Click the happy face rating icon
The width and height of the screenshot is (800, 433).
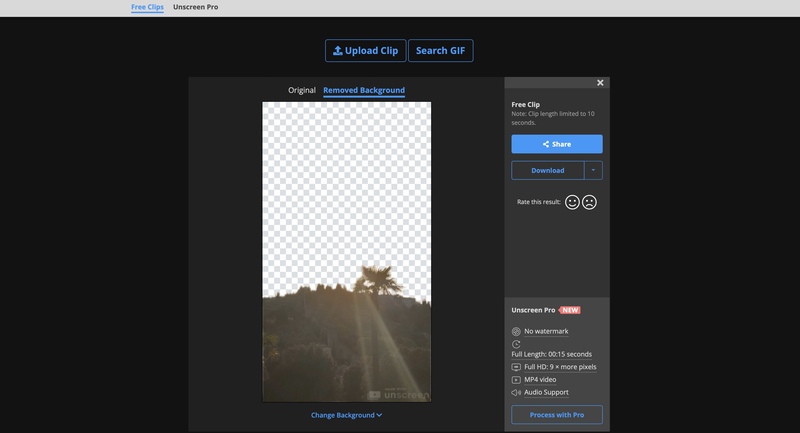(572, 202)
